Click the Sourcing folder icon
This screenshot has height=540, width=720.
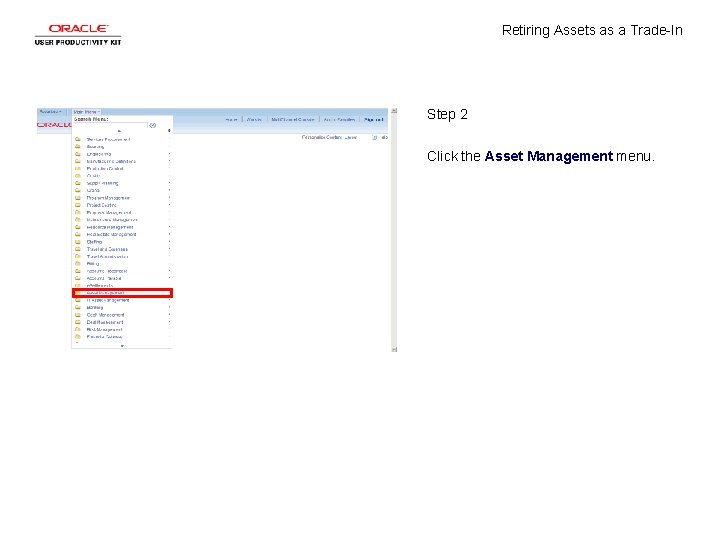[x=78, y=146]
